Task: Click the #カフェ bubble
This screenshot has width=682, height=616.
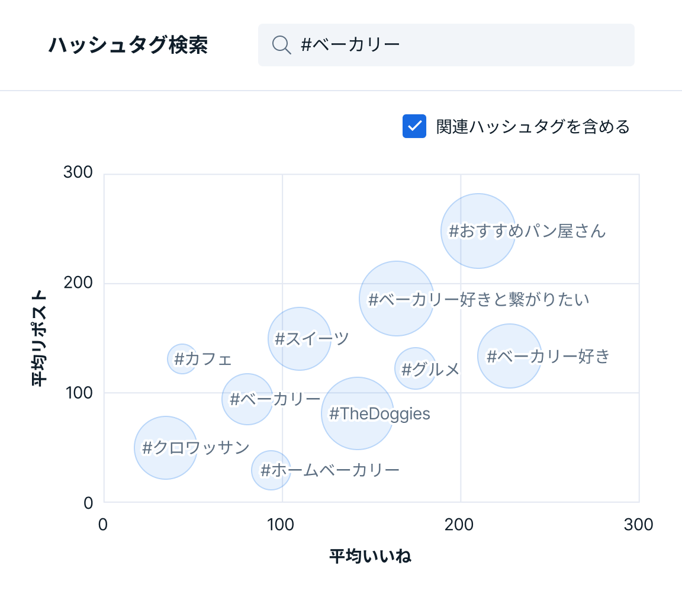Action: [182, 359]
